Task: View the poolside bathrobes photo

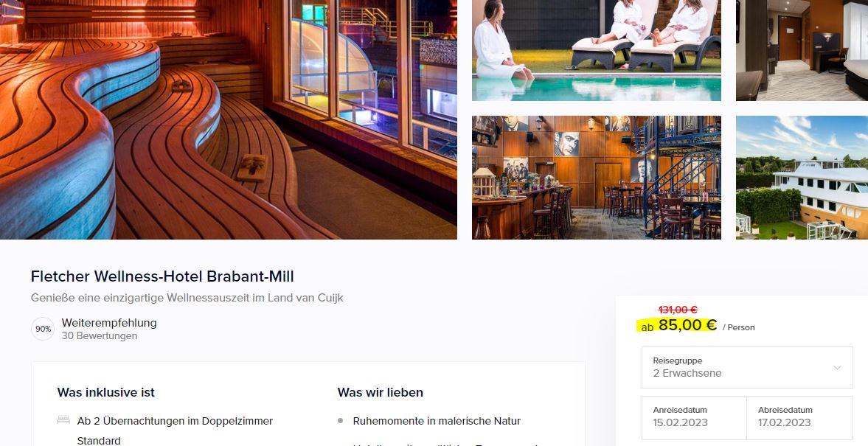Action: 596,50
